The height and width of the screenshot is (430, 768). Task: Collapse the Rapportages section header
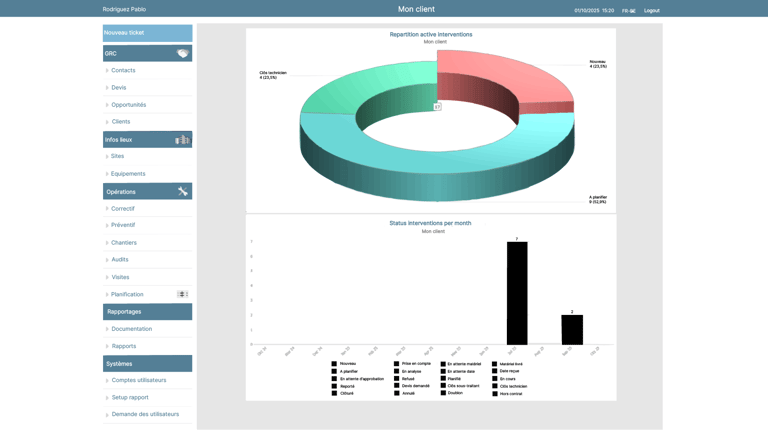[147, 312]
